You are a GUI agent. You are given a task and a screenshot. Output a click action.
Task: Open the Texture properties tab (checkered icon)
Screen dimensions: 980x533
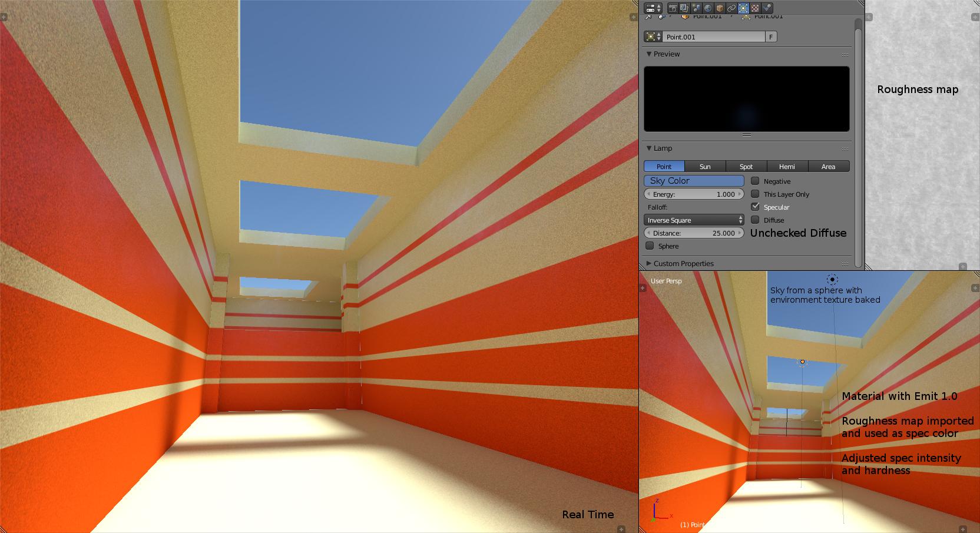click(755, 8)
